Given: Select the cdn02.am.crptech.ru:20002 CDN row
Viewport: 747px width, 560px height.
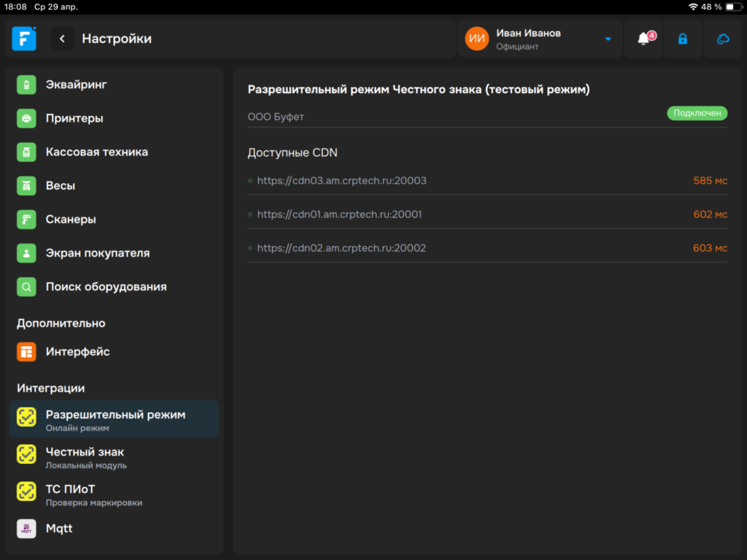Looking at the screenshot, I should click(487, 249).
